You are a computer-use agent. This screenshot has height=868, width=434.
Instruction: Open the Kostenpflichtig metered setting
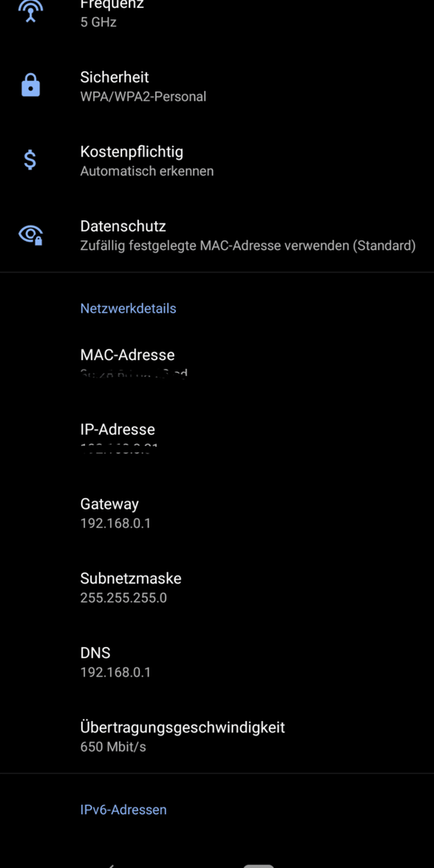[x=217, y=161]
